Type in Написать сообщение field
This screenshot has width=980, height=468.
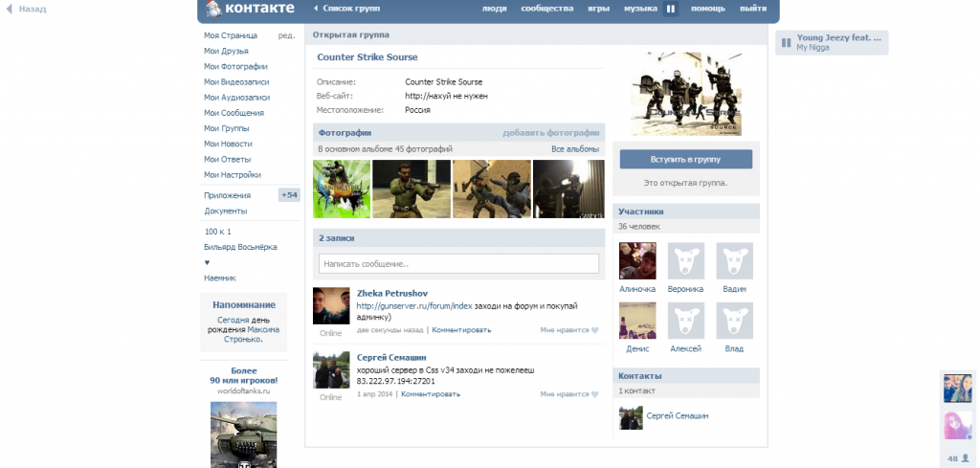tap(458, 263)
